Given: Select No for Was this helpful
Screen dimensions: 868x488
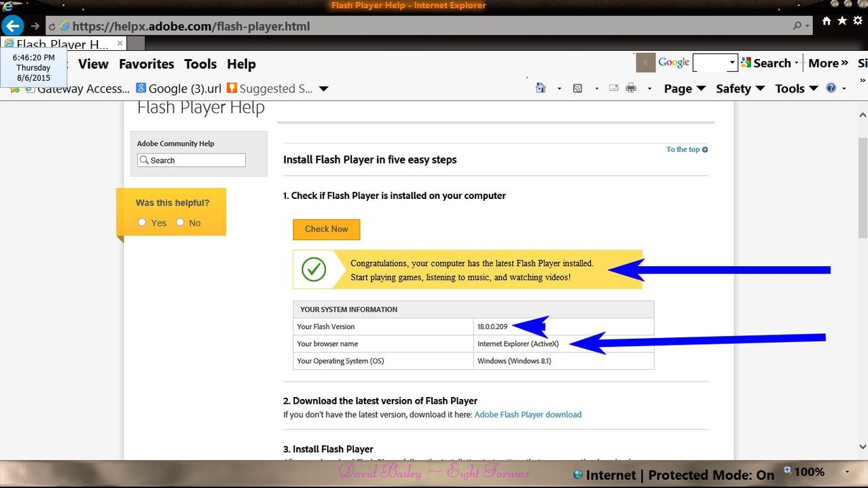Looking at the screenshot, I should [180, 222].
